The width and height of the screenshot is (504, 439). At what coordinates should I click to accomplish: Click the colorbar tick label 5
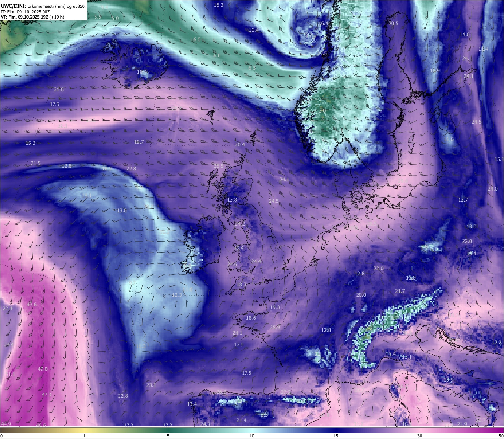click(168, 436)
